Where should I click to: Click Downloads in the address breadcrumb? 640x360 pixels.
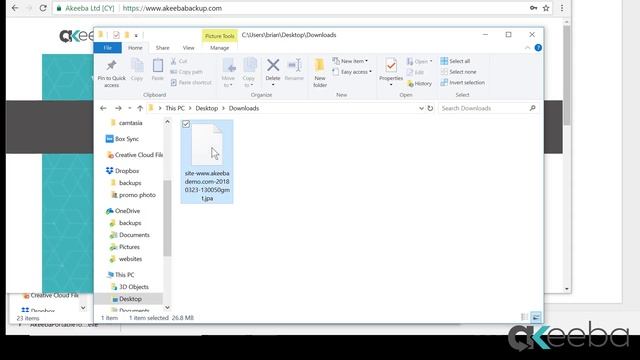tap(244, 108)
